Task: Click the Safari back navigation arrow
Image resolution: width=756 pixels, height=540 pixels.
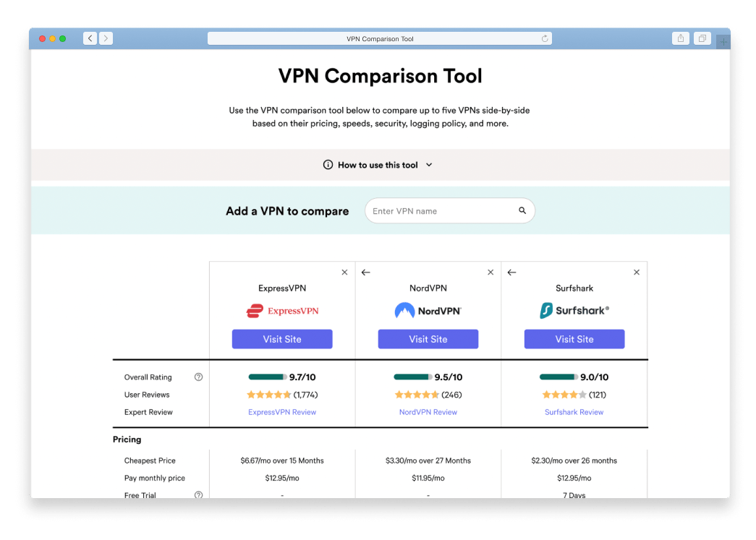Action: (90, 38)
